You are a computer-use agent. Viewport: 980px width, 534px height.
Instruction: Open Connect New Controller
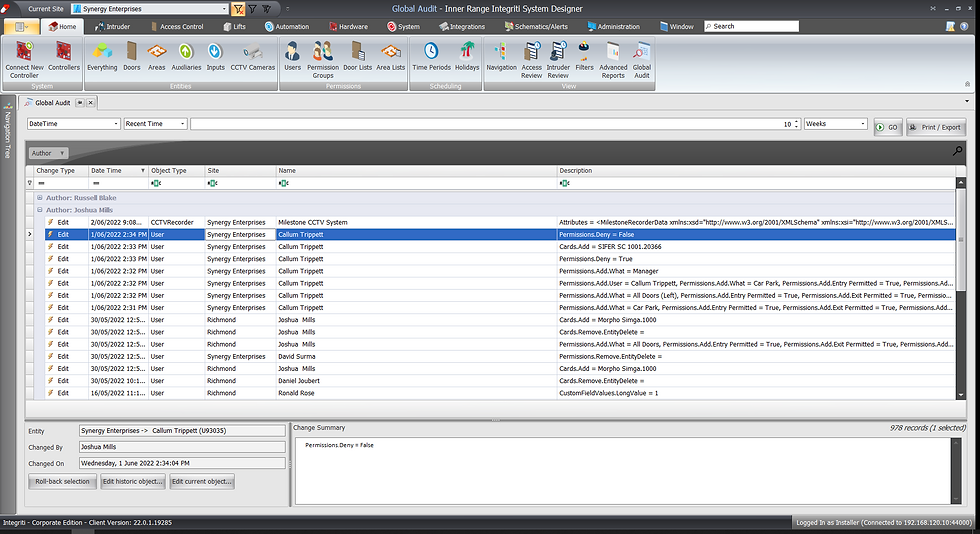[x=24, y=60]
